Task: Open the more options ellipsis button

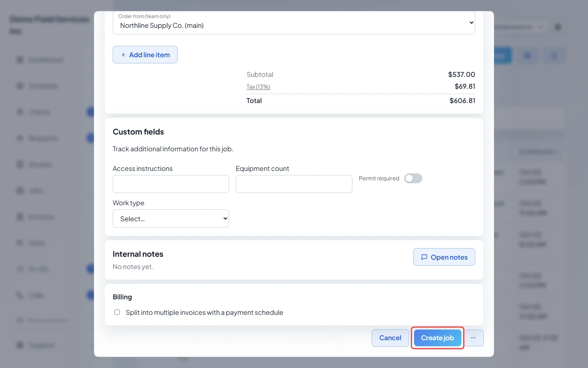Action: (473, 338)
